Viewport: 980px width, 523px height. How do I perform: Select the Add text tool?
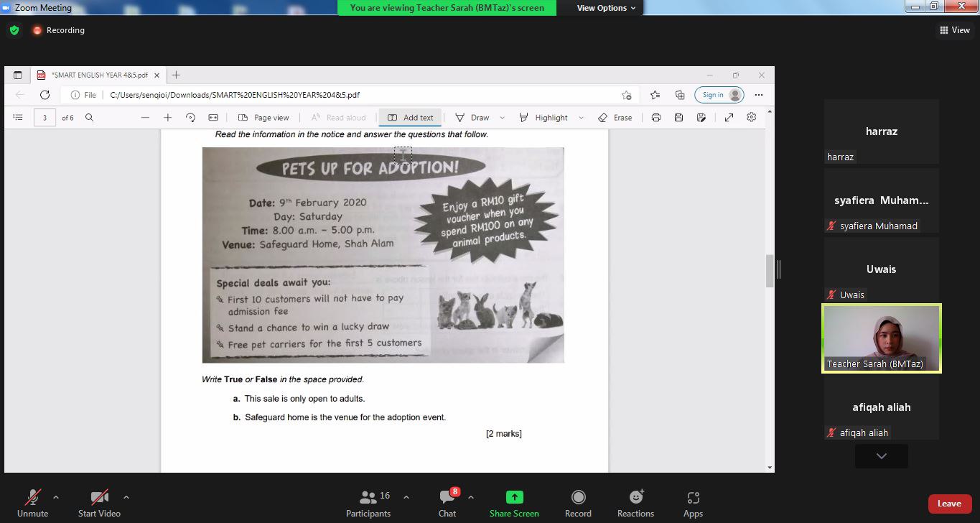coord(411,118)
